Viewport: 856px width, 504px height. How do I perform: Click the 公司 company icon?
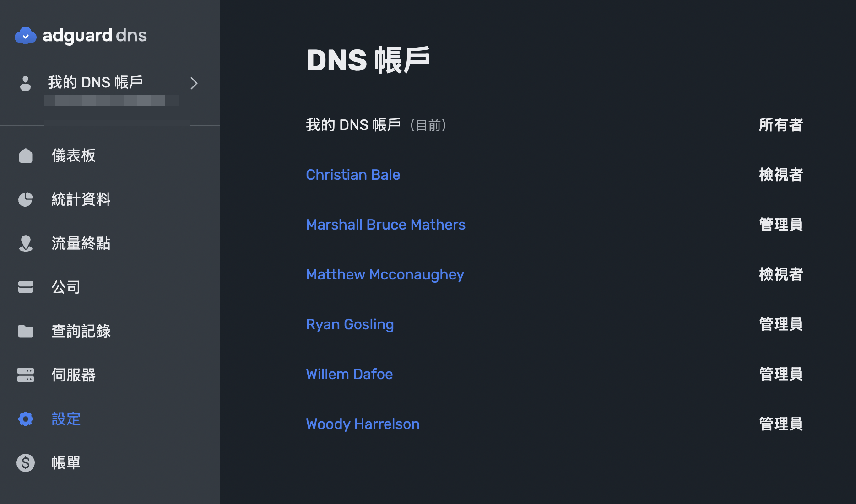(26, 287)
